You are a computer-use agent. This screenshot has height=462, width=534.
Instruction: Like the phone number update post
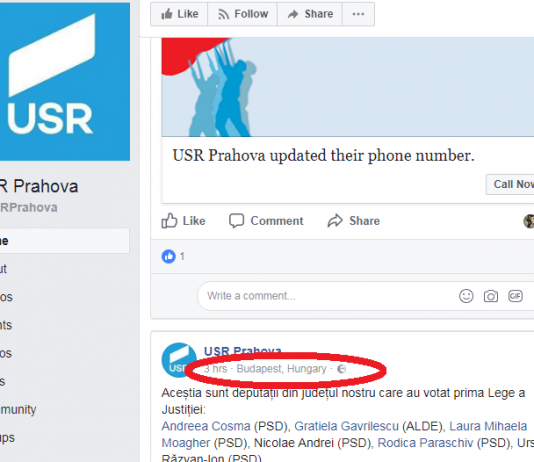click(x=183, y=221)
